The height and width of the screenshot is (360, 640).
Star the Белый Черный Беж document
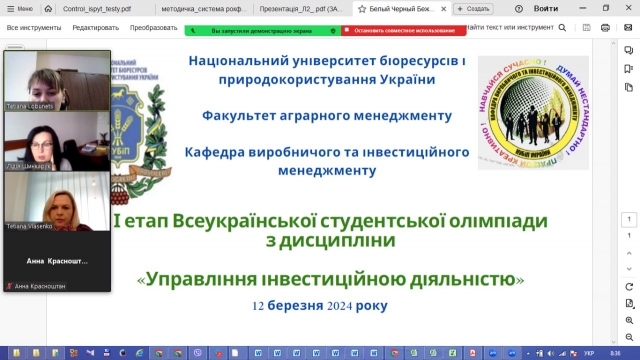pyautogui.click(x=362, y=9)
